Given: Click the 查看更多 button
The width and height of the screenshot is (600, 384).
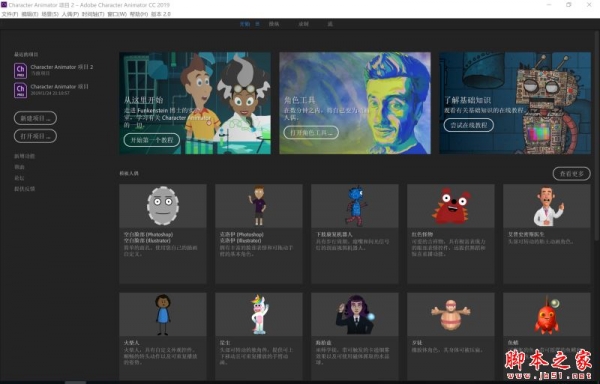Looking at the screenshot, I should click(572, 174).
